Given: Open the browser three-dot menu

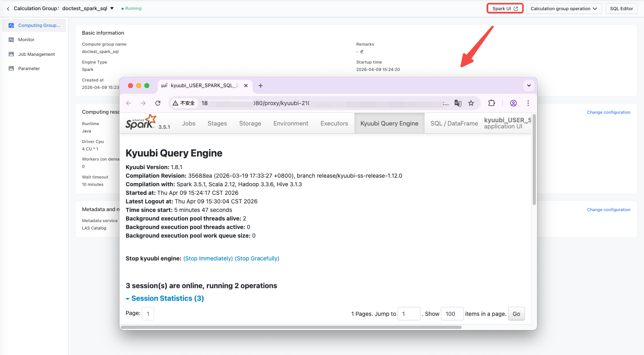Looking at the screenshot, I should 528,103.
